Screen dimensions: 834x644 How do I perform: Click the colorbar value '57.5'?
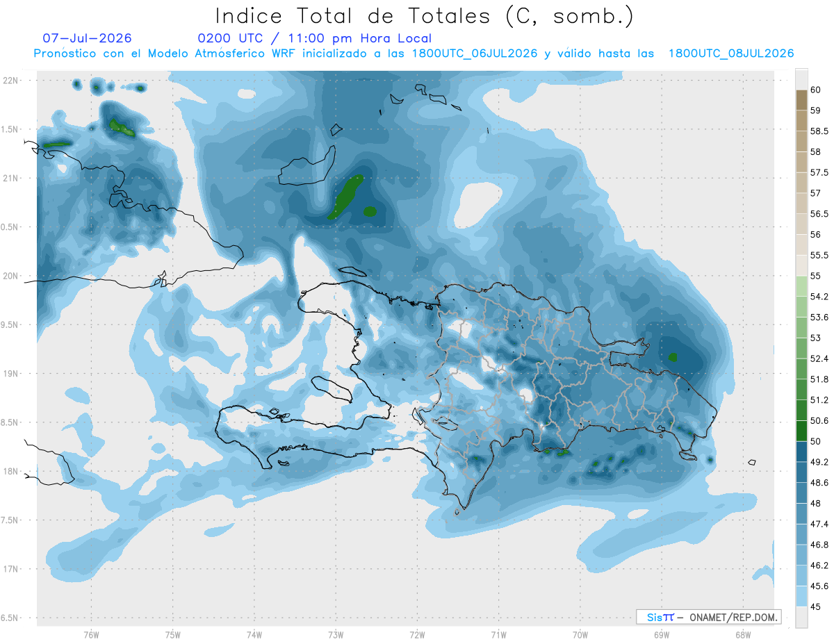pyautogui.click(x=819, y=172)
